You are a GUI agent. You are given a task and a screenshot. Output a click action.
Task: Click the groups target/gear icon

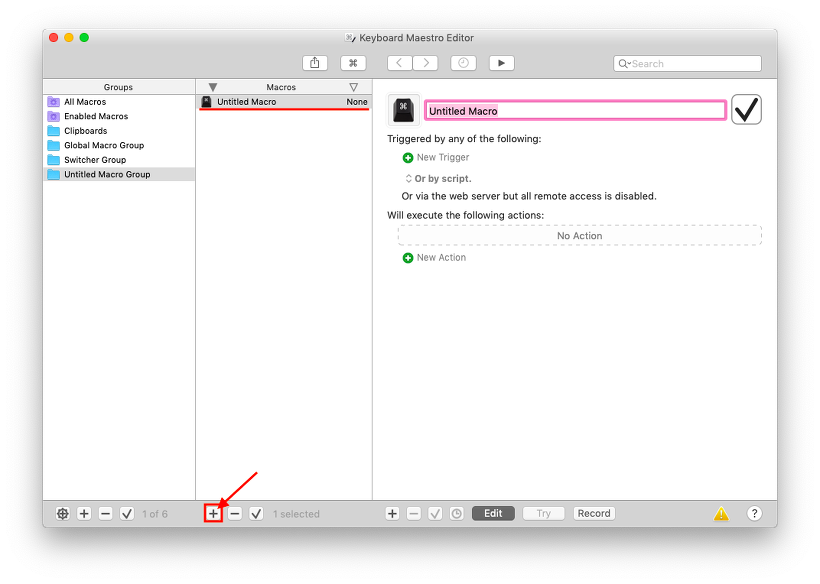tap(63, 514)
